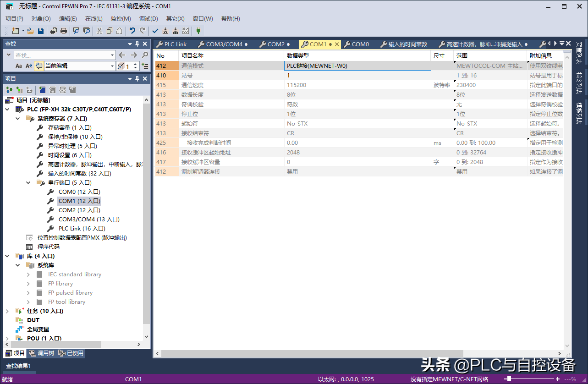This screenshot has width=588, height=384.
Task: Click the delete object X icon in project toolbar
Action: tap(72, 90)
